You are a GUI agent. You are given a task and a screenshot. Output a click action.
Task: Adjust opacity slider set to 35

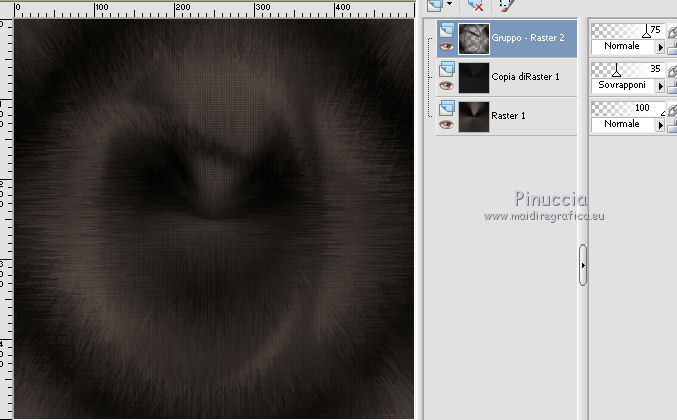coord(628,69)
